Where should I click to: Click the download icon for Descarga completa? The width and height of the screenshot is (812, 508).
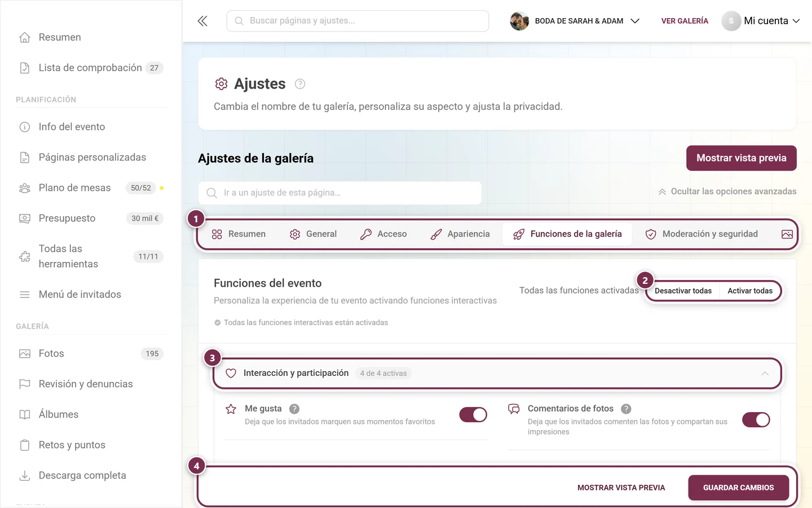25,475
